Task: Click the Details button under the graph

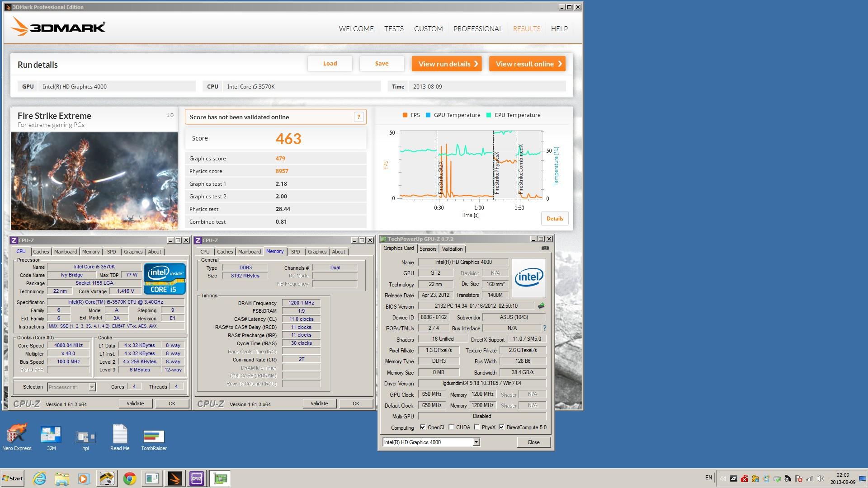Action: coord(555,219)
